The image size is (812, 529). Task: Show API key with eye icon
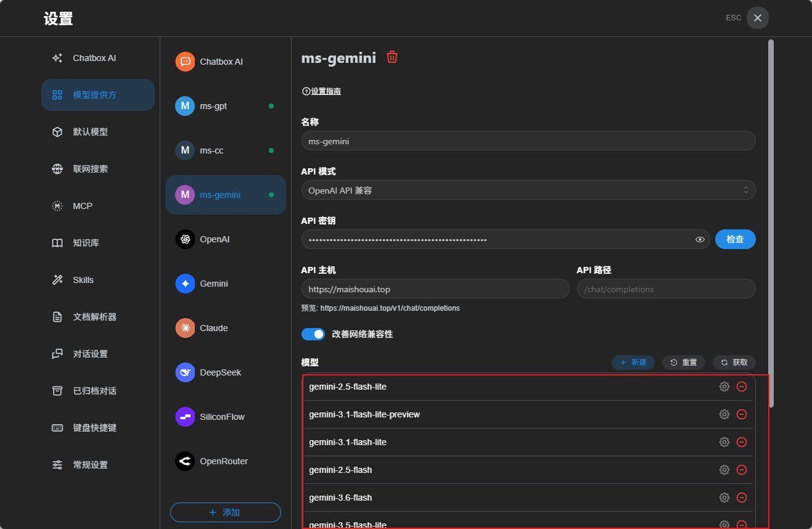pos(700,239)
